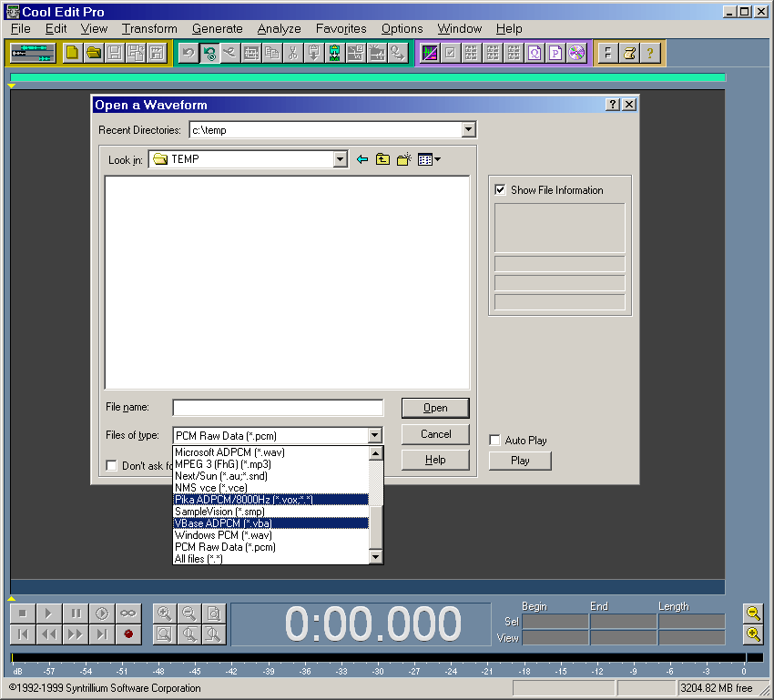Go back using the blue arrow icon
The height and width of the screenshot is (700, 774).
click(x=362, y=159)
